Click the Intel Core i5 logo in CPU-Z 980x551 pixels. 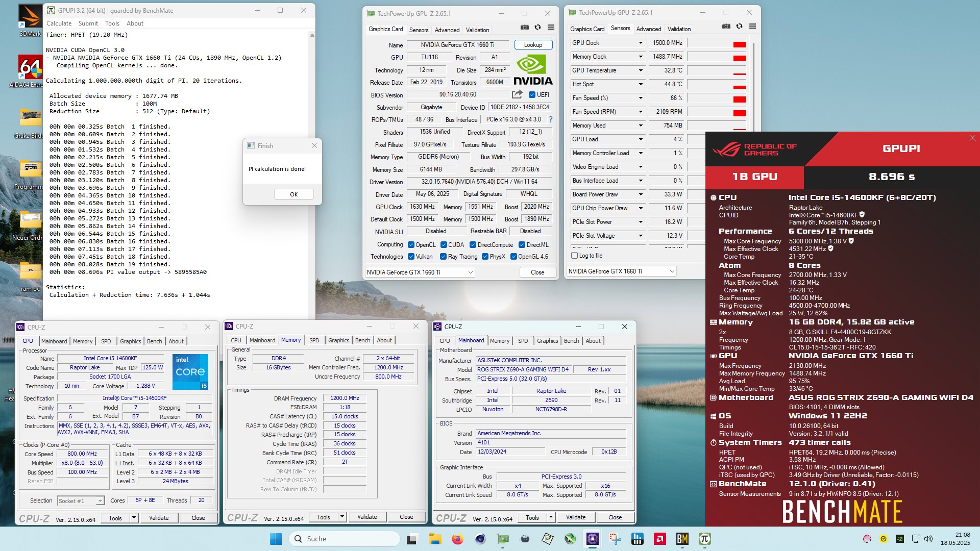click(190, 371)
